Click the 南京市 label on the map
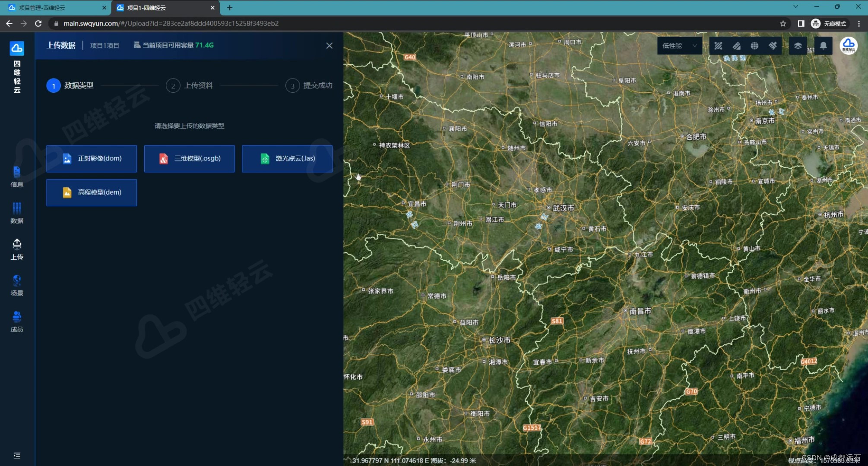Screen dimensions: 868x466 (x=765, y=121)
